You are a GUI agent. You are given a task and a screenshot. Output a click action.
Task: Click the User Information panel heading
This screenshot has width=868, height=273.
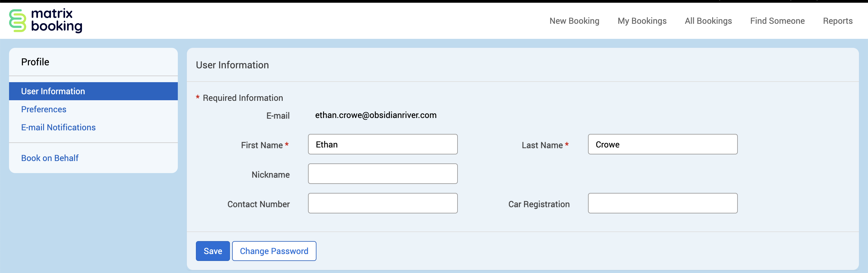pyautogui.click(x=232, y=65)
